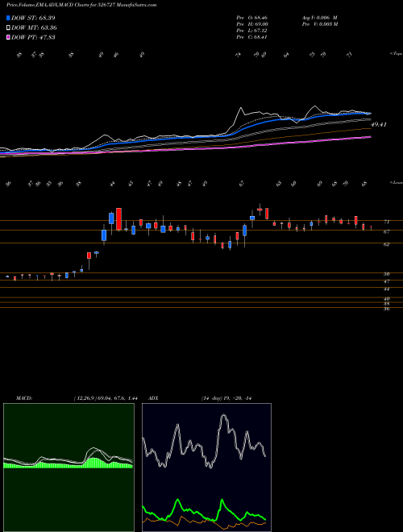Click the magenta DOW PT legend swatch
The image size is (403, 532).
point(8,37)
